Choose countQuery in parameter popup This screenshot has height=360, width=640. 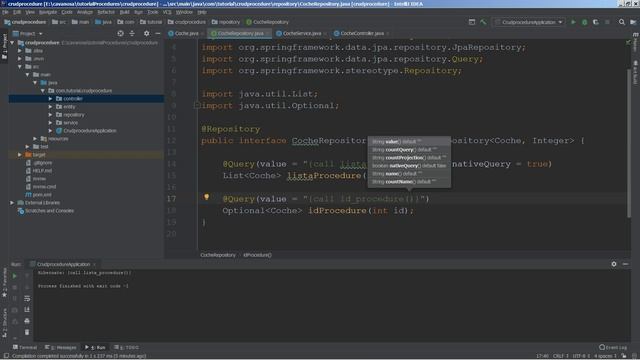pyautogui.click(x=409, y=150)
